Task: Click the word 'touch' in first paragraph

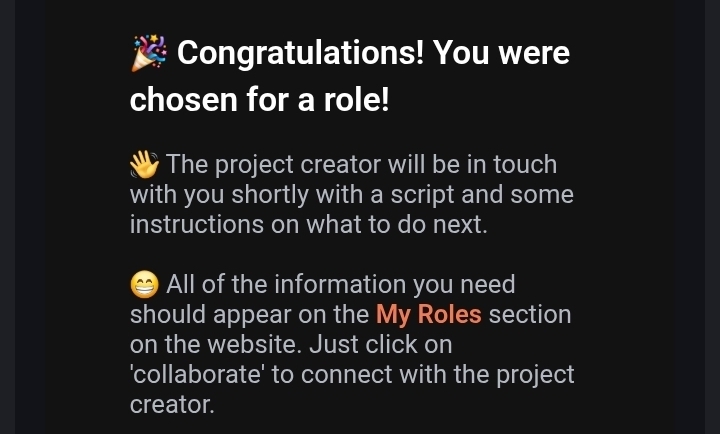Action: [523, 164]
